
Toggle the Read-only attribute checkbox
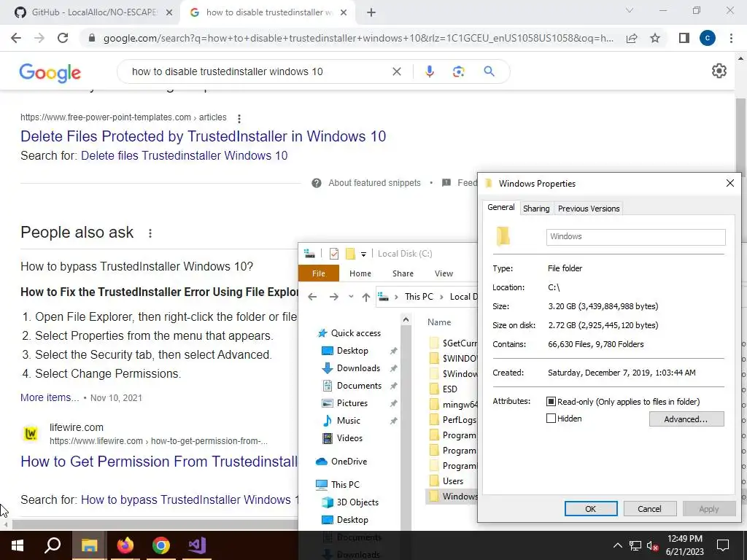click(551, 402)
